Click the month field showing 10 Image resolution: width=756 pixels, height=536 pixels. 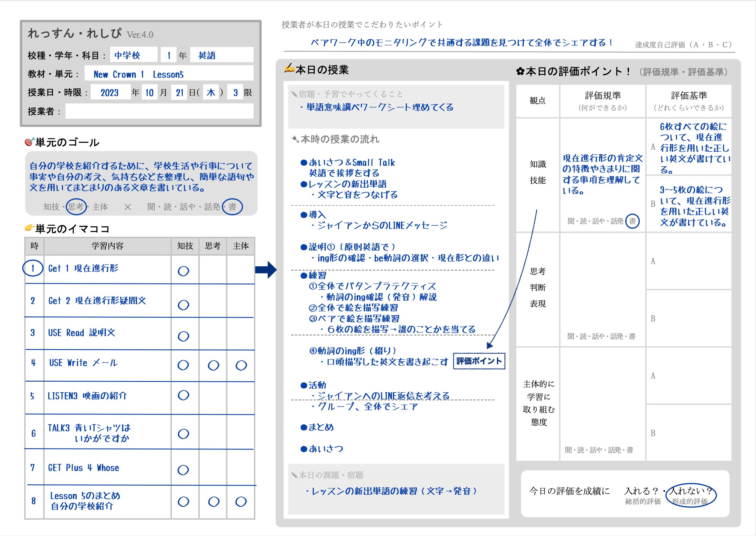(150, 92)
